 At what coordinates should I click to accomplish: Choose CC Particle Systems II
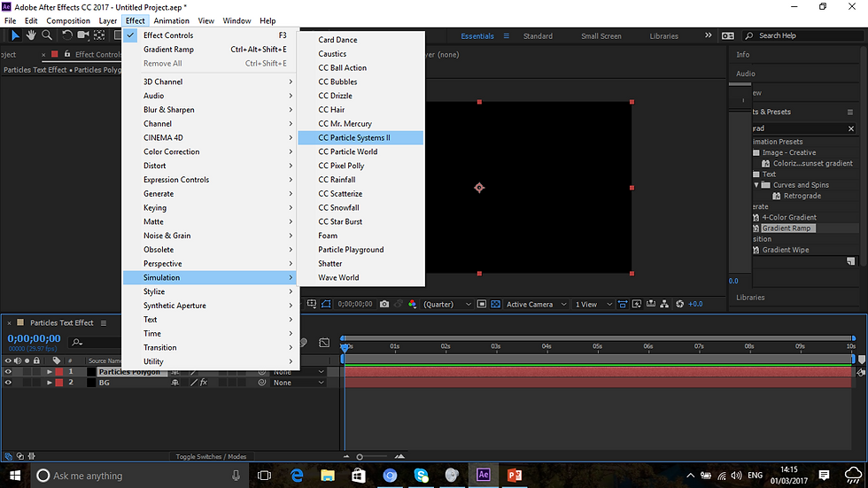(x=360, y=138)
